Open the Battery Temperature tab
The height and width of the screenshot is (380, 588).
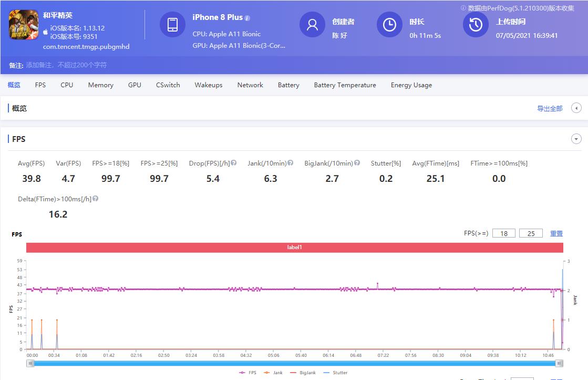345,85
